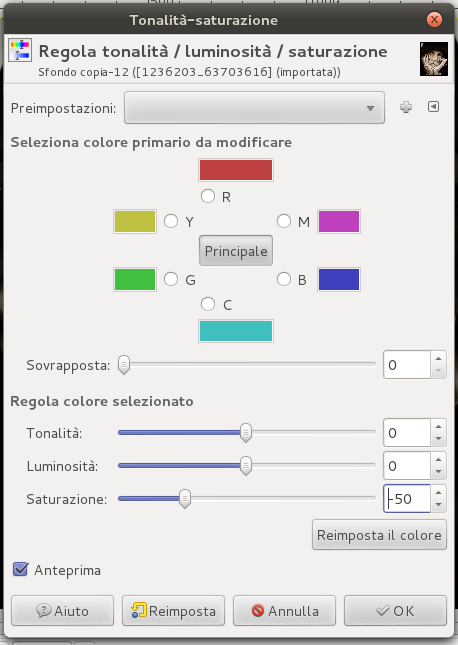Click the Principale button
458x645 pixels.
pyautogui.click(x=236, y=251)
